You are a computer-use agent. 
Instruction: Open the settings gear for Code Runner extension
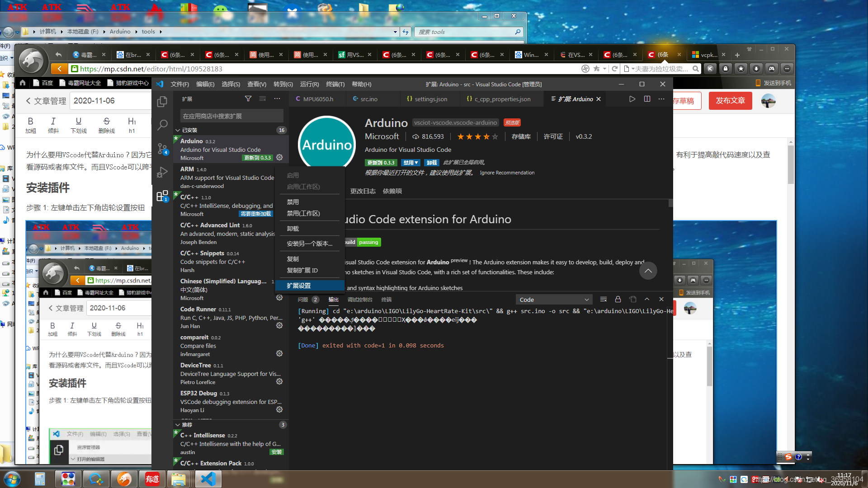point(279,325)
